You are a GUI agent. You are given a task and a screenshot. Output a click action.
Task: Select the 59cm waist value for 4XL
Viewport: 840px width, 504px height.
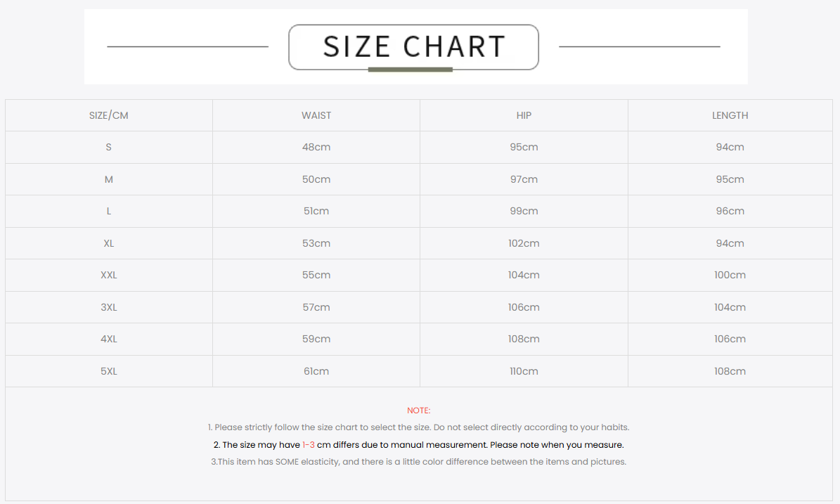[x=316, y=339]
